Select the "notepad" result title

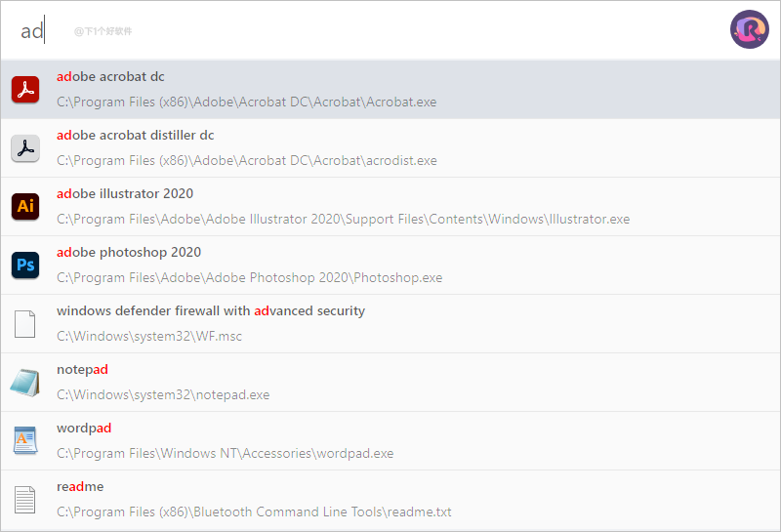coord(82,369)
